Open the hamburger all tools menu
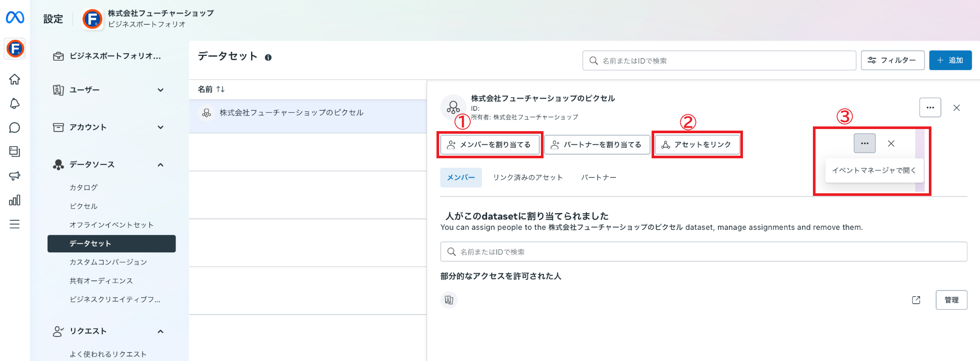The width and height of the screenshot is (980, 361). point(15,224)
